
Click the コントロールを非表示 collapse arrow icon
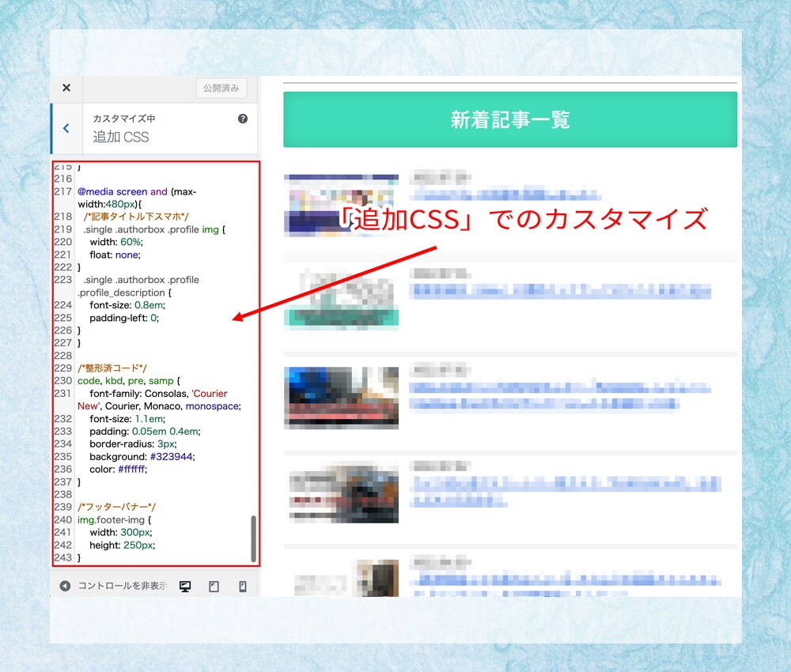[x=65, y=586]
